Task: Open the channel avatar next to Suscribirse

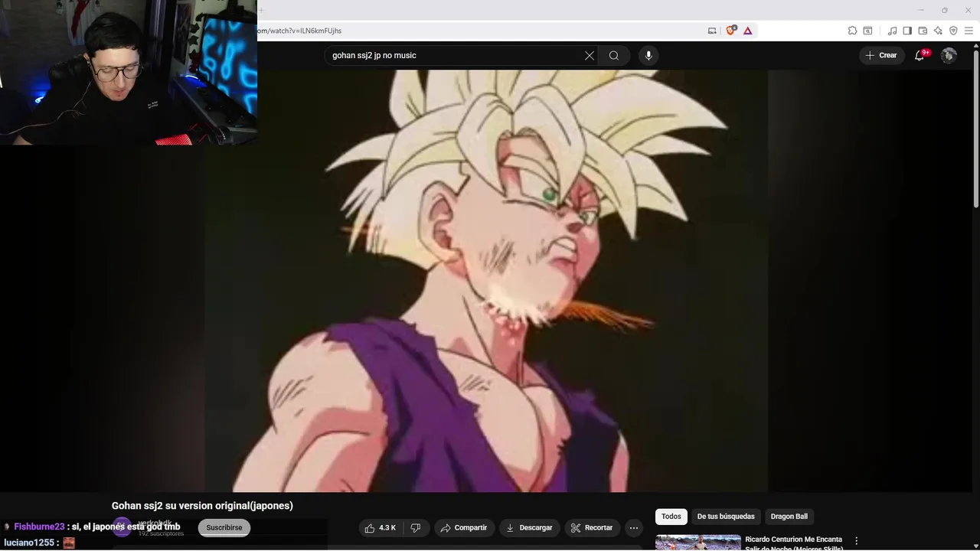Action: [122, 527]
